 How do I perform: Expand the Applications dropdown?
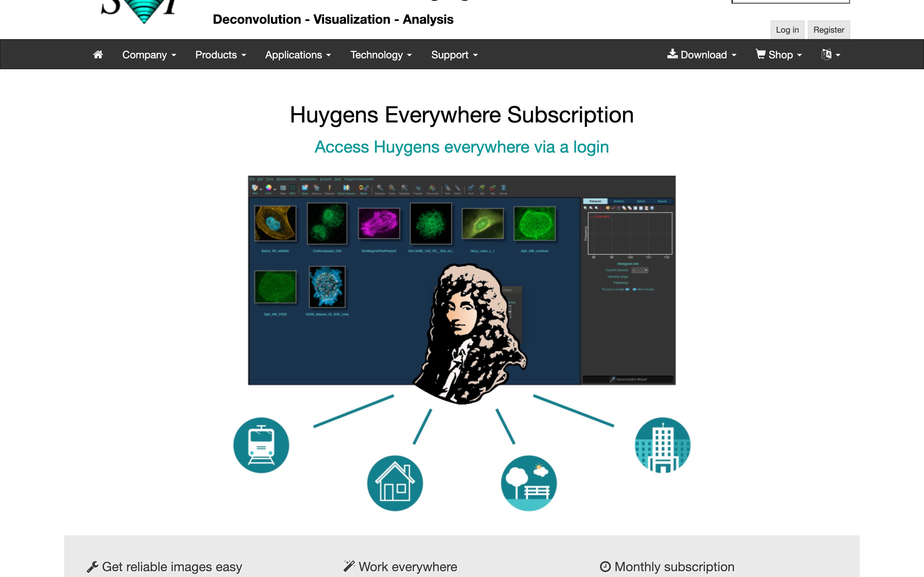(x=298, y=54)
